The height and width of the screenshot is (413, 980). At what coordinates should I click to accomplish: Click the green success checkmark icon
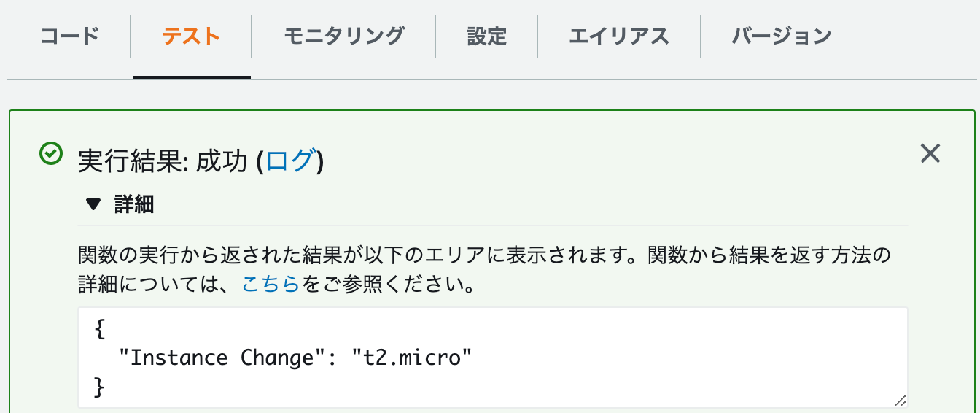tap(50, 154)
